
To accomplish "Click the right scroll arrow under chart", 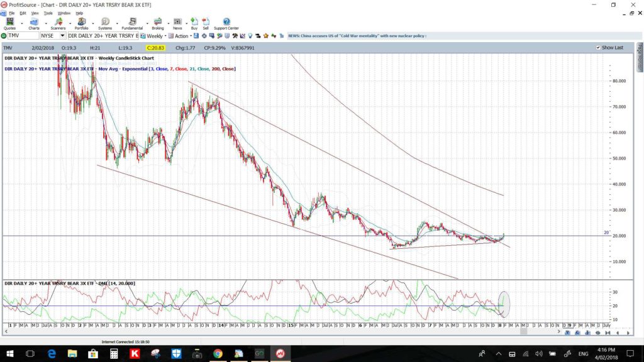I will (558, 331).
